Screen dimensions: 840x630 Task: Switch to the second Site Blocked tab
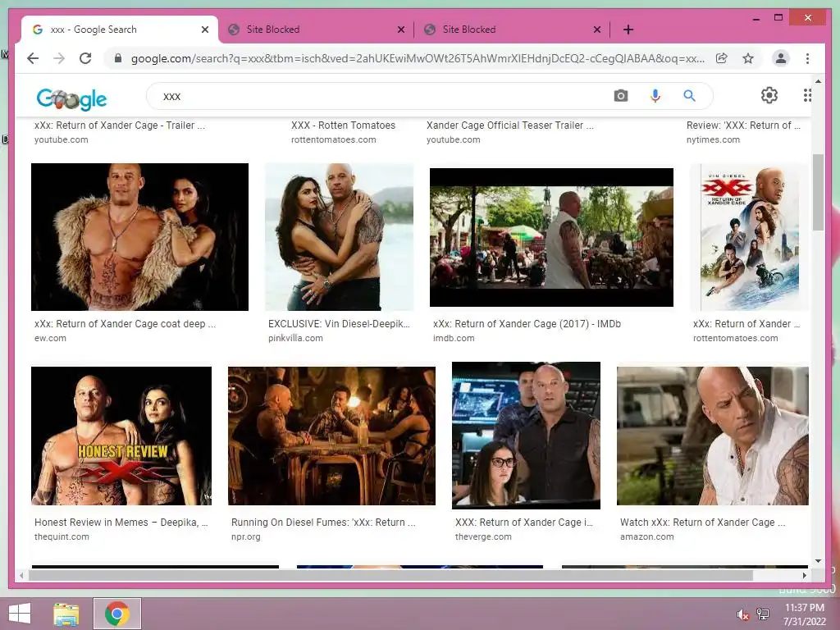point(512,30)
